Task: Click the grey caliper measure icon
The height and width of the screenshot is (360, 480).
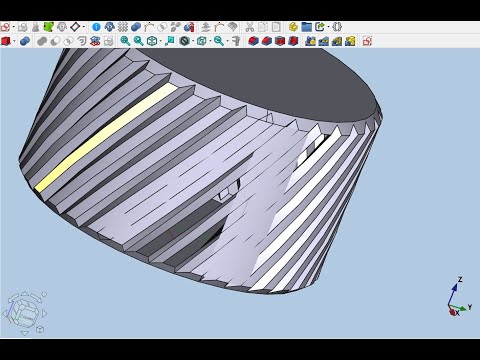Action: coord(236,41)
